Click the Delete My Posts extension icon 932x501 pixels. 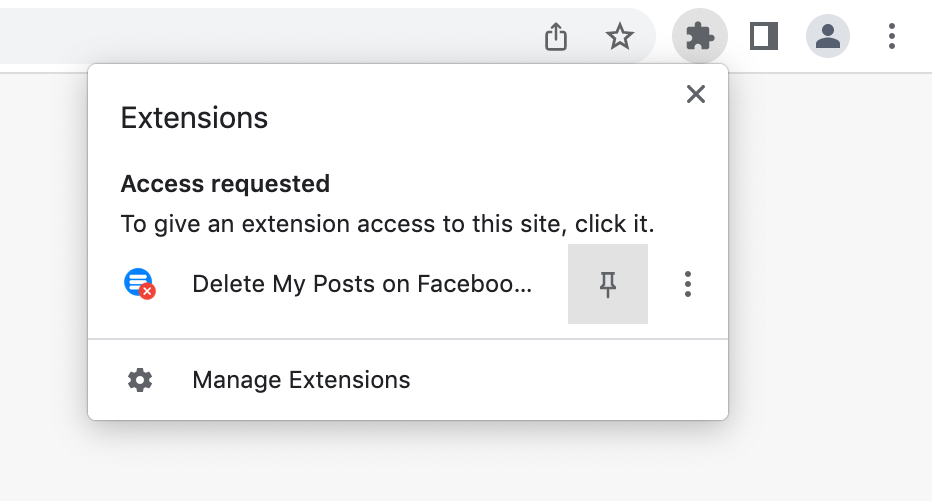(x=140, y=283)
